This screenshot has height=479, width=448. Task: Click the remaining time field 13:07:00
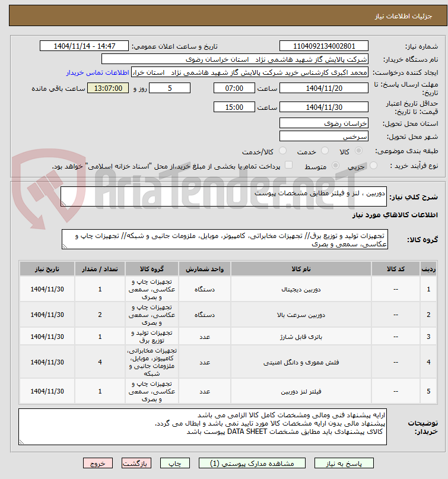[108, 88]
